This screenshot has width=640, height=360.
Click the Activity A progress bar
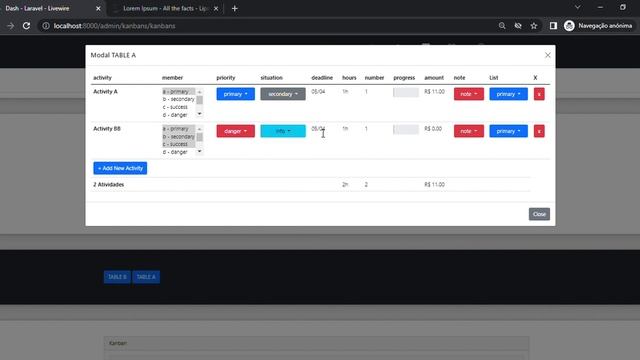click(x=406, y=92)
